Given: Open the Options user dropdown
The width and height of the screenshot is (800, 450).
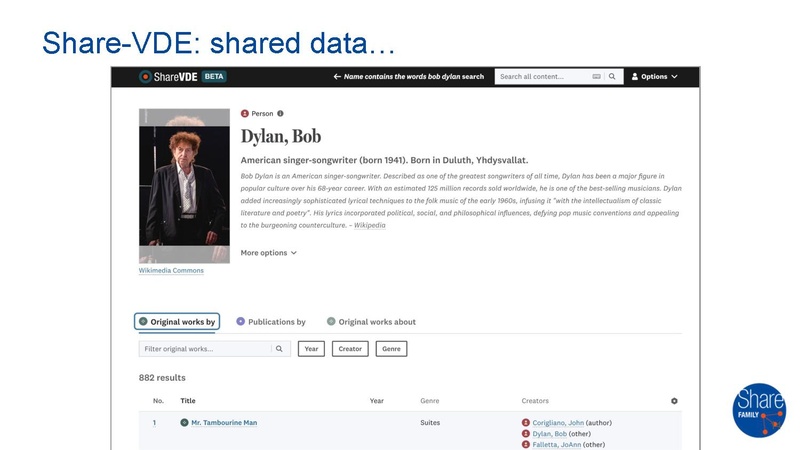Looking at the screenshot, I should click(x=654, y=77).
